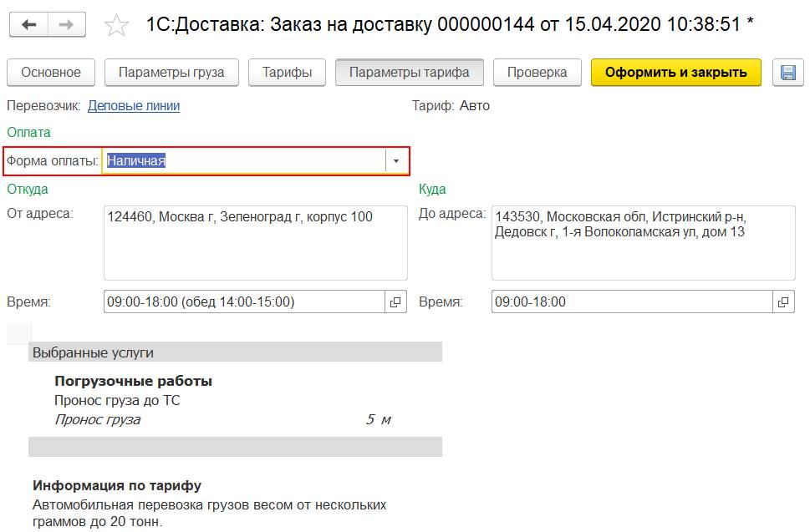The height and width of the screenshot is (532, 810).
Task: Go to the Тарифы tab
Action: coord(287,73)
